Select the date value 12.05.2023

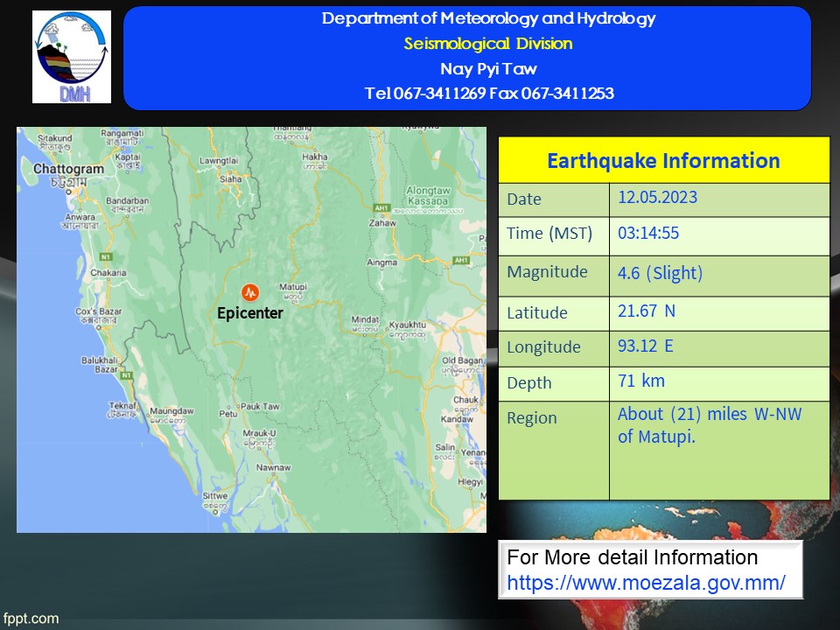(x=657, y=197)
